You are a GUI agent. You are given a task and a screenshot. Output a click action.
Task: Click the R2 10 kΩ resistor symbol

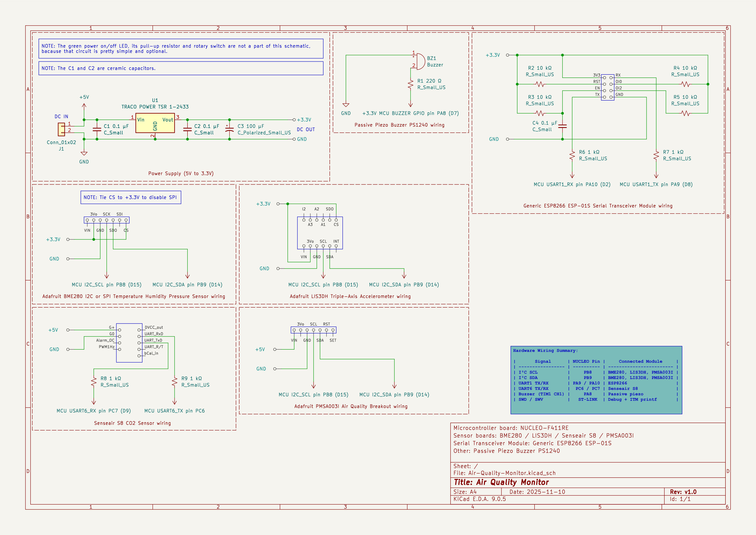540,84
